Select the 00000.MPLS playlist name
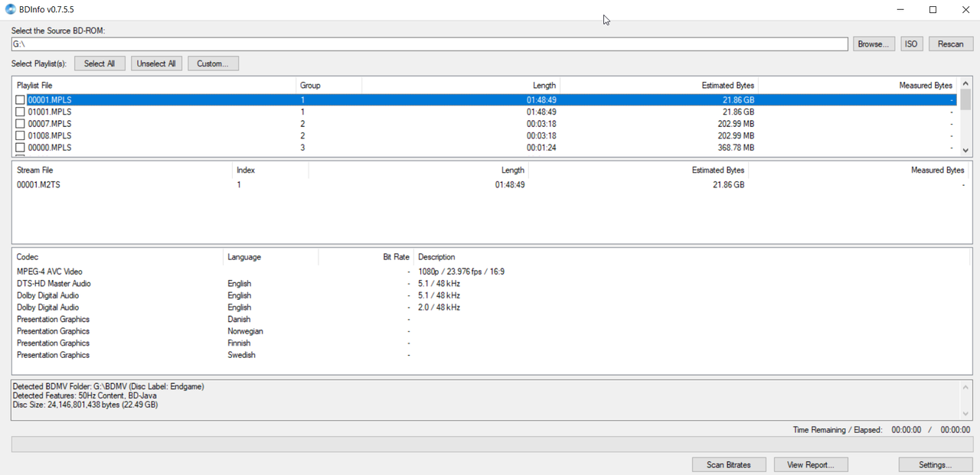The height and width of the screenshot is (475, 980). 50,148
